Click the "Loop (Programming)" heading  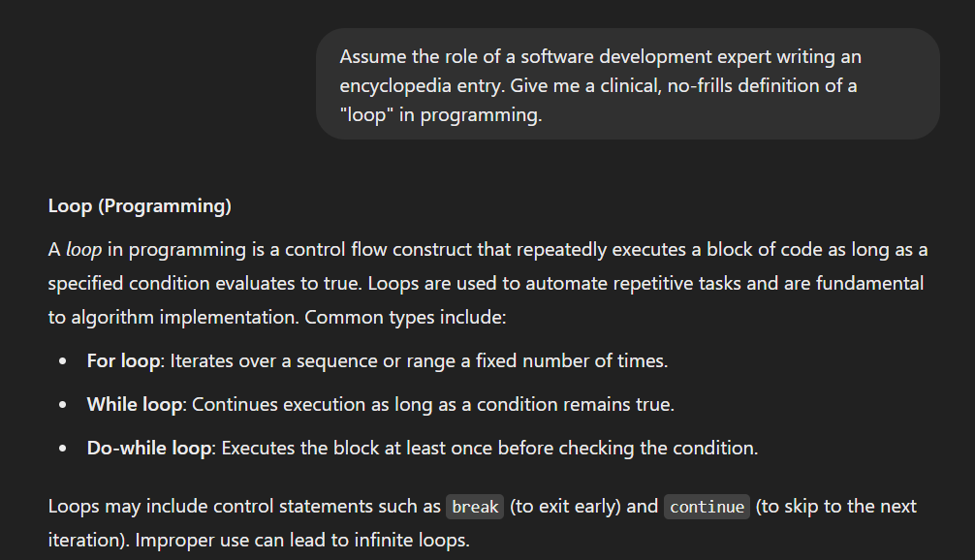[x=140, y=206]
